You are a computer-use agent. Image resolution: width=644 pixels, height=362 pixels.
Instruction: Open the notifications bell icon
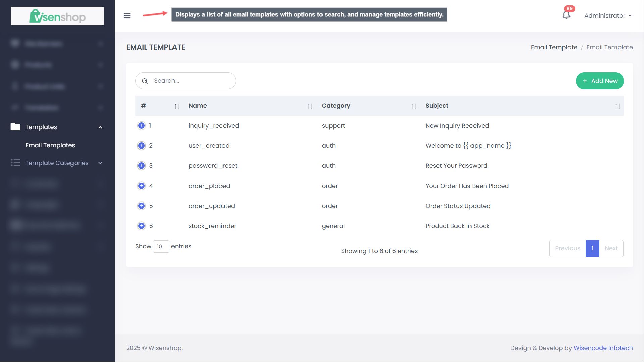(566, 15)
